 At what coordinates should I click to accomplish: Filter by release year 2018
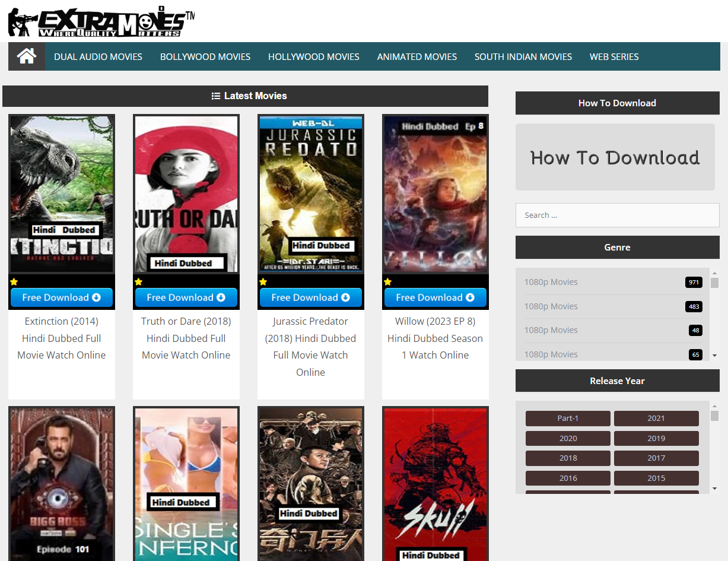[568, 458]
